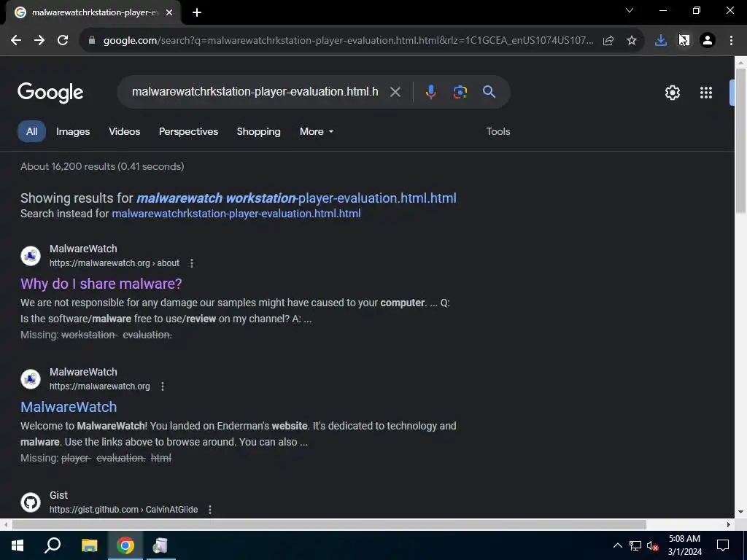747x560 pixels.
Task: View site information lock icon
Action: pos(92,41)
